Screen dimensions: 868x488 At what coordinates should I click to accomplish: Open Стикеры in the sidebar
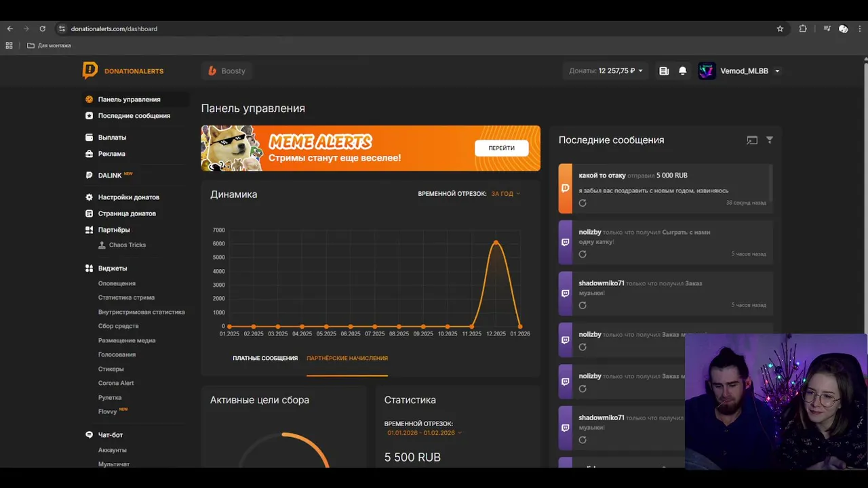pos(111,369)
